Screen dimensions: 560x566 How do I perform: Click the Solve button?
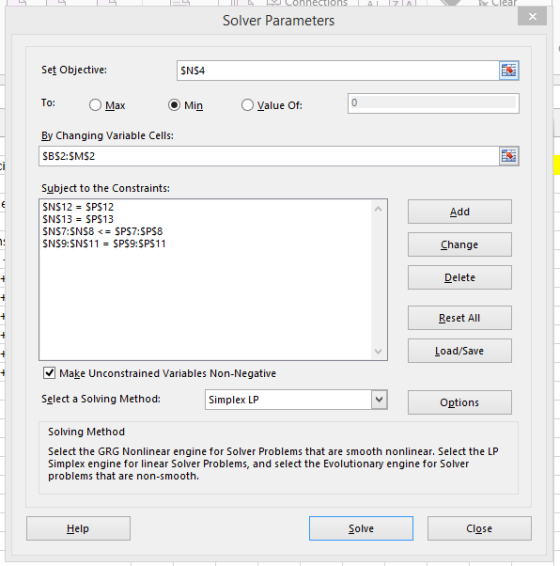361,528
